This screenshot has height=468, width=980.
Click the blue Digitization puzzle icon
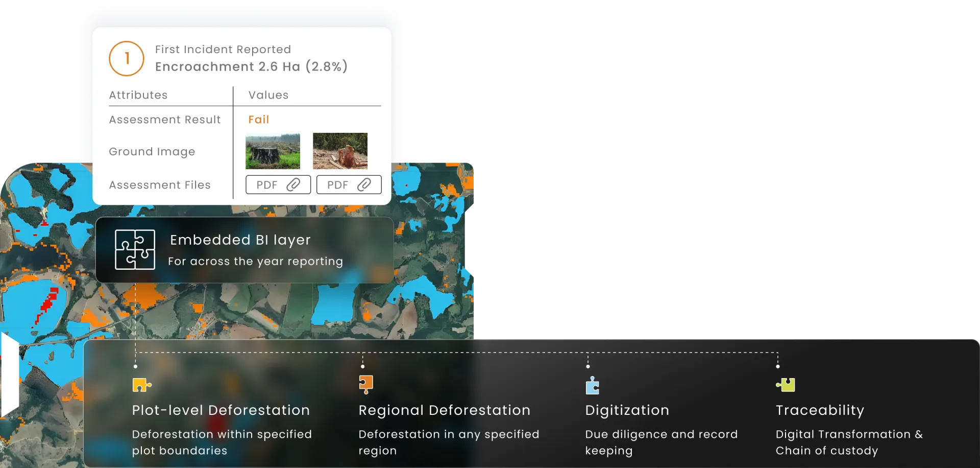(x=592, y=385)
